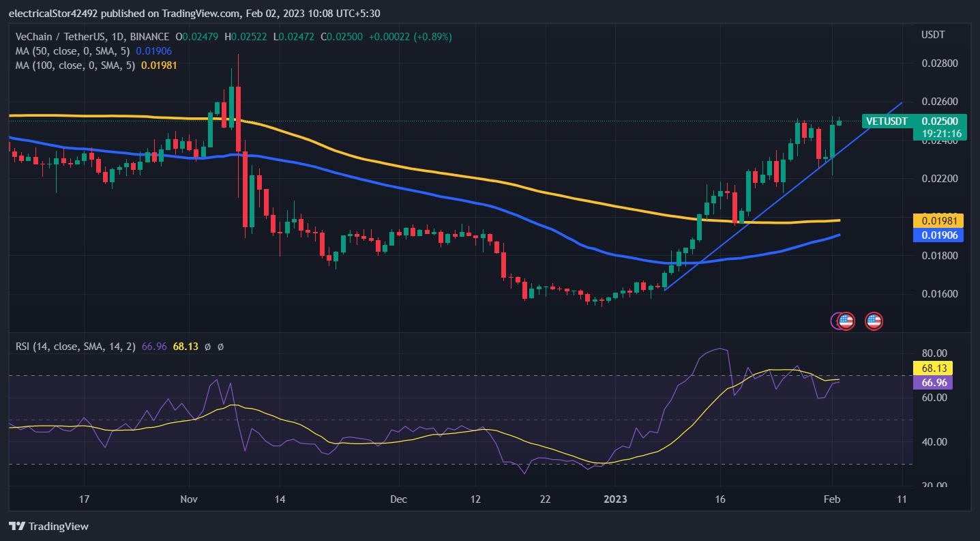The height and width of the screenshot is (541, 980).
Task: Click the electricalStor42492 published header text
Action: 194,13
